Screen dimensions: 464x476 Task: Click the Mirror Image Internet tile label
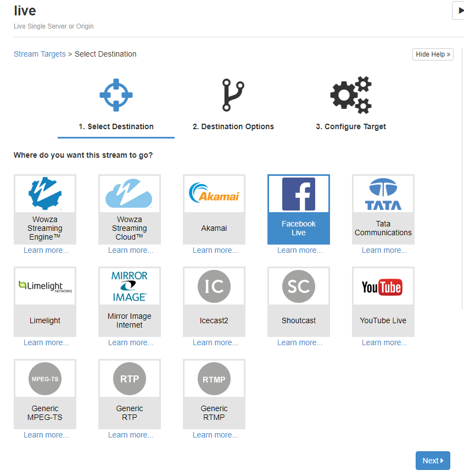(130, 320)
